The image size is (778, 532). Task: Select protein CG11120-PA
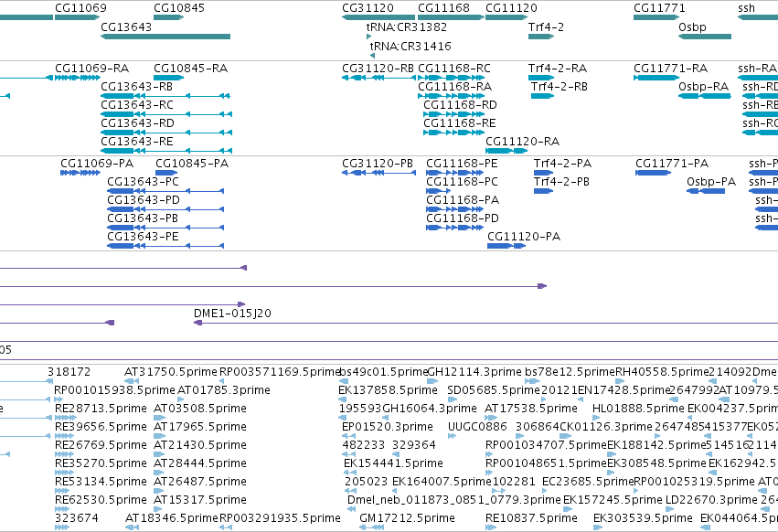pyautogui.click(x=524, y=237)
